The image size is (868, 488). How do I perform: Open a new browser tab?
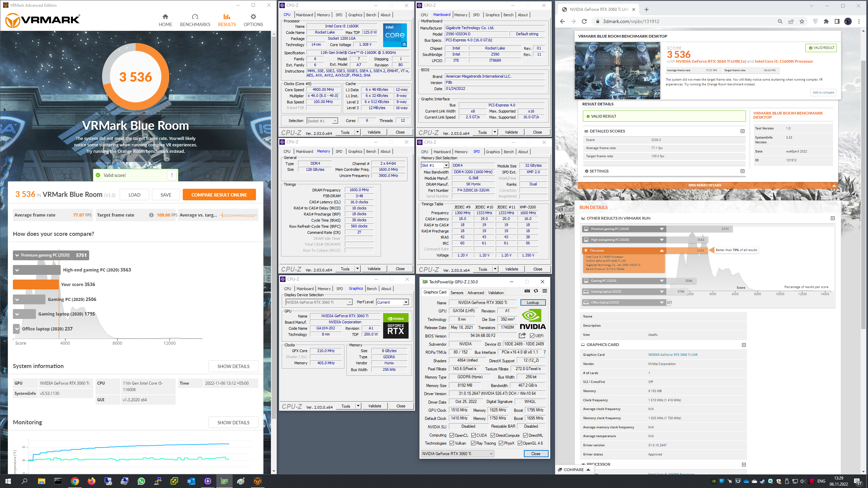[646, 9]
